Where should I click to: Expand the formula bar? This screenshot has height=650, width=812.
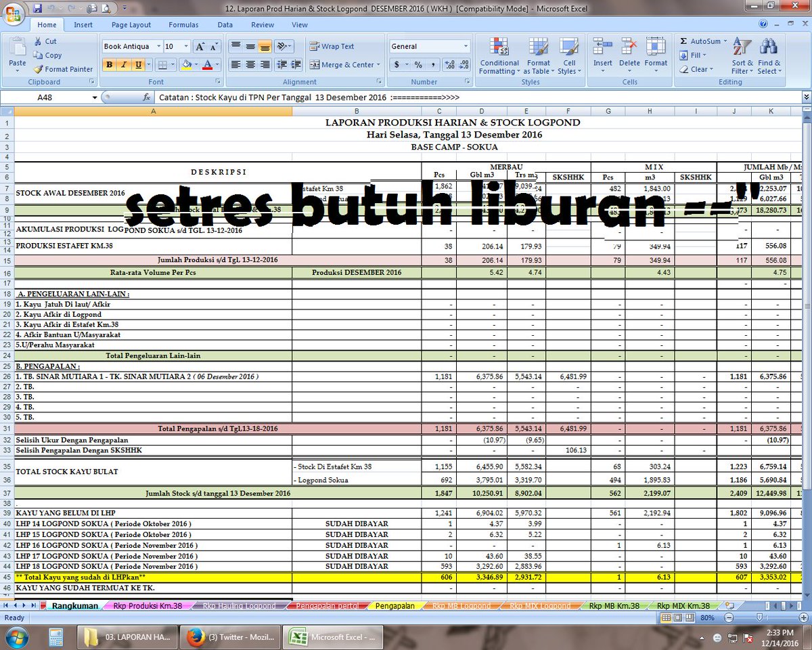tap(806, 97)
